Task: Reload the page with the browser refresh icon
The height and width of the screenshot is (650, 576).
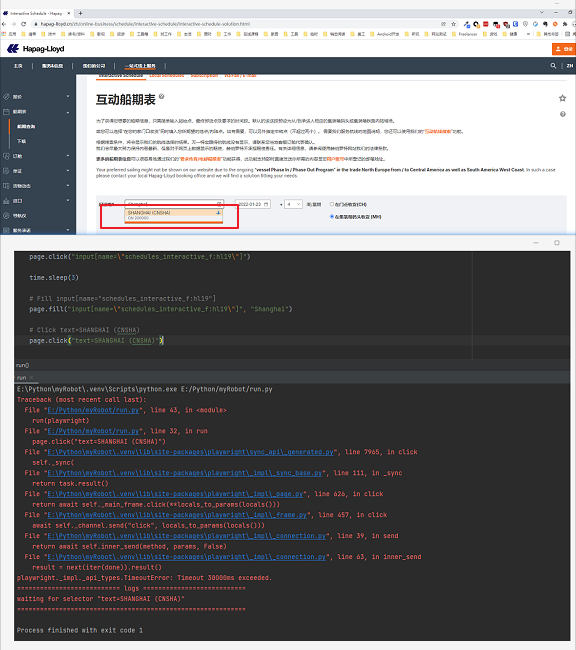Action: tap(24, 24)
